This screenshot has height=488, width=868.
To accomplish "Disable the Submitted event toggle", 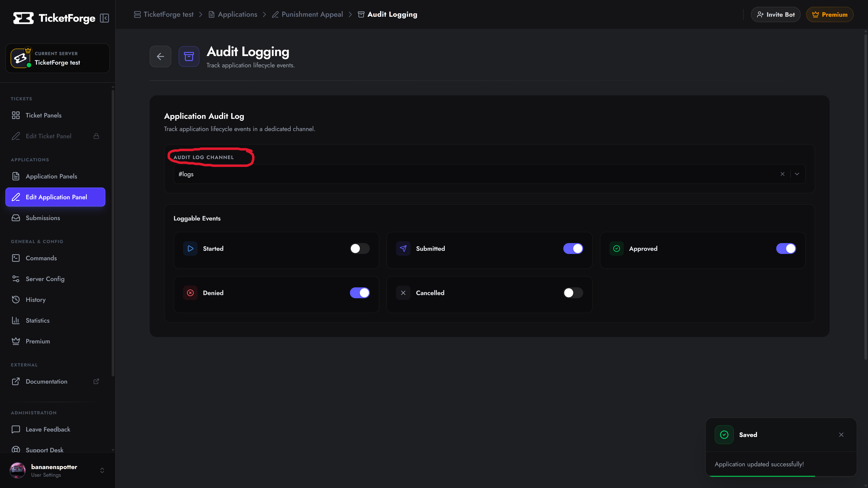I will 573,249.
